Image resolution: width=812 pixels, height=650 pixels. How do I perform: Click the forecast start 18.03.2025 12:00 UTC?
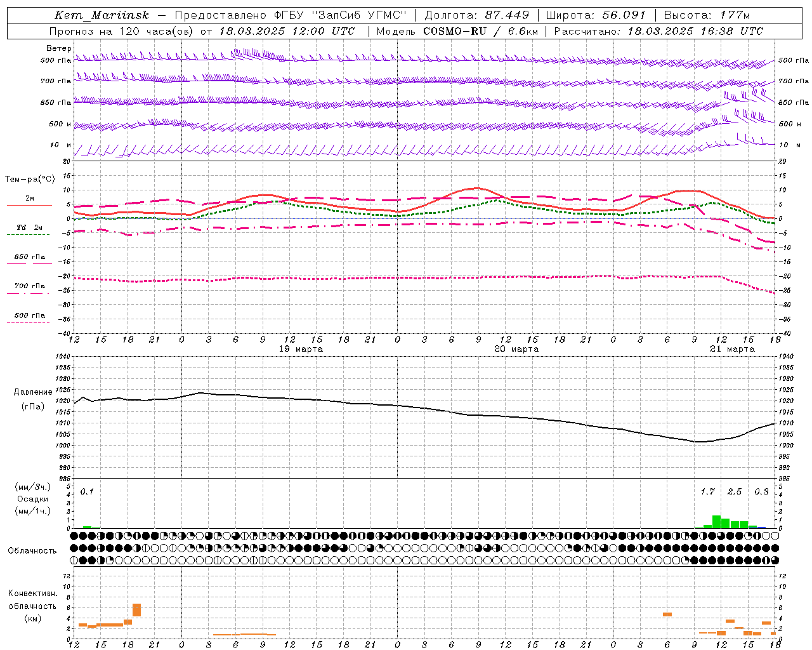287,31
